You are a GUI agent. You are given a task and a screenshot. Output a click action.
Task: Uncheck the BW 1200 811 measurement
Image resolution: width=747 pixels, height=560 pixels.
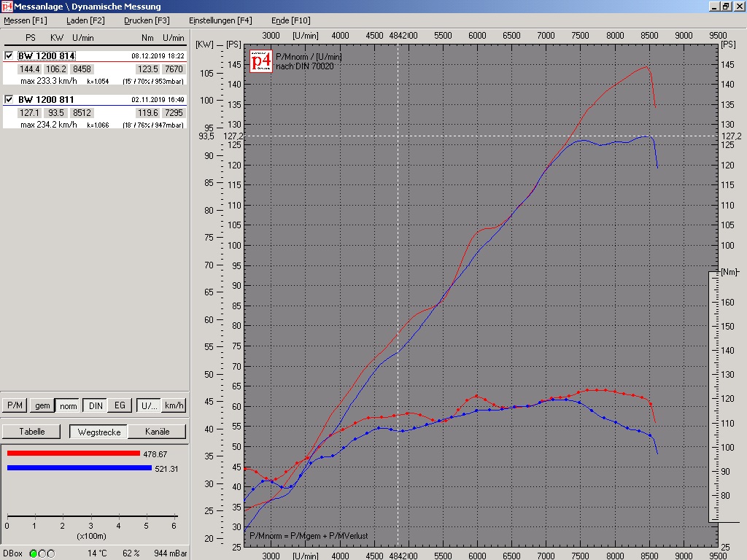(9, 99)
